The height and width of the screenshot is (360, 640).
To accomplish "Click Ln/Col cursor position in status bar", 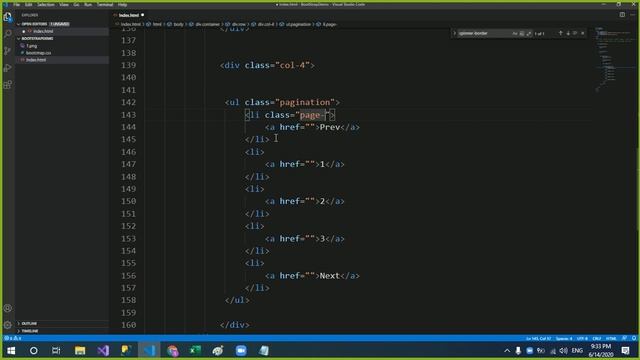I will 538,338.
